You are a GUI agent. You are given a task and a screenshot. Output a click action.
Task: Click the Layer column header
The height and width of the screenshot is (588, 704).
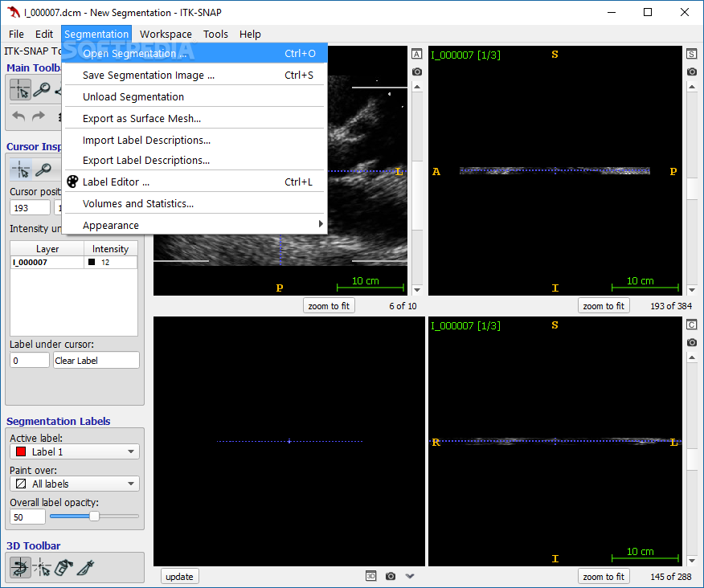click(47, 249)
